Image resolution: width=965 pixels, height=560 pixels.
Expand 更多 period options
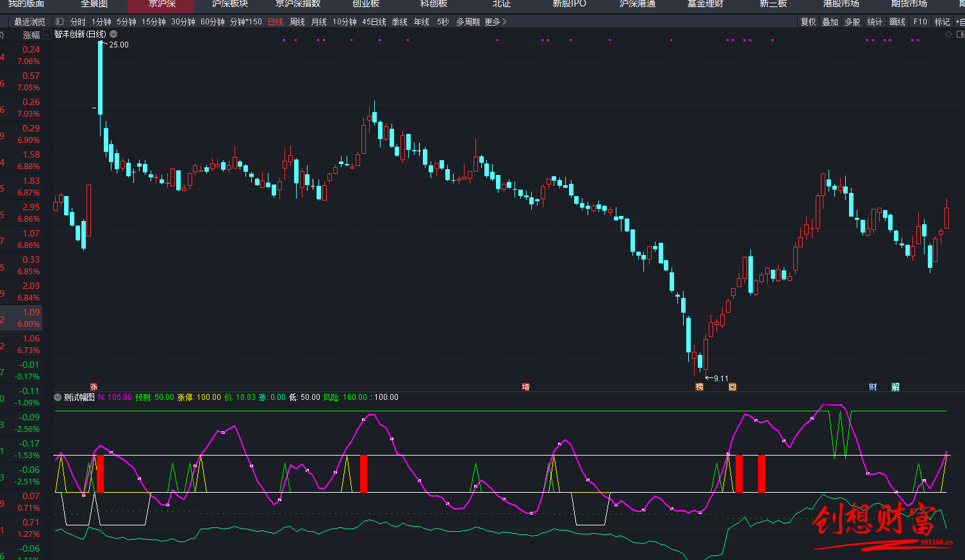[495, 22]
